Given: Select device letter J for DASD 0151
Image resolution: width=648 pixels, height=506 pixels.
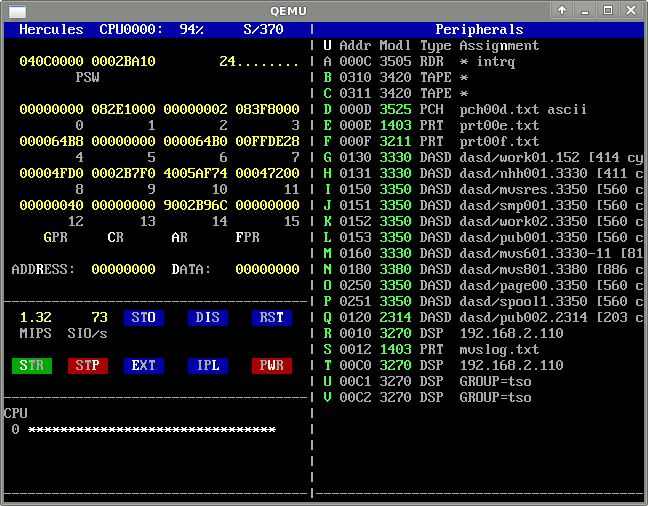Looking at the screenshot, I should [327, 205].
